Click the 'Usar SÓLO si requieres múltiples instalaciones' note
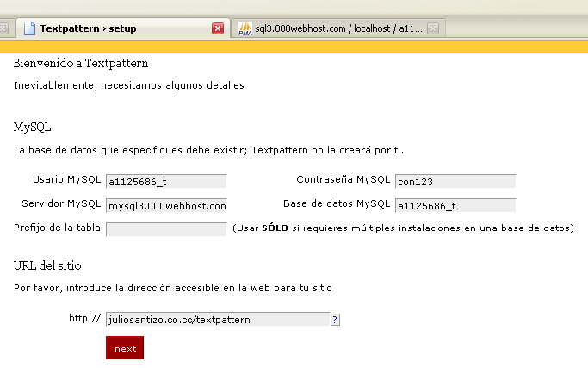 tap(404, 228)
